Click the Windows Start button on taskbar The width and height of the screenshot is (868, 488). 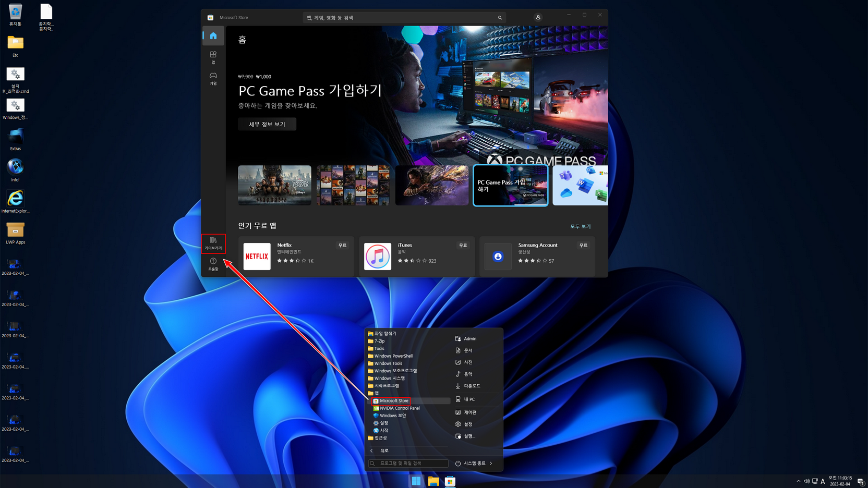(x=416, y=481)
